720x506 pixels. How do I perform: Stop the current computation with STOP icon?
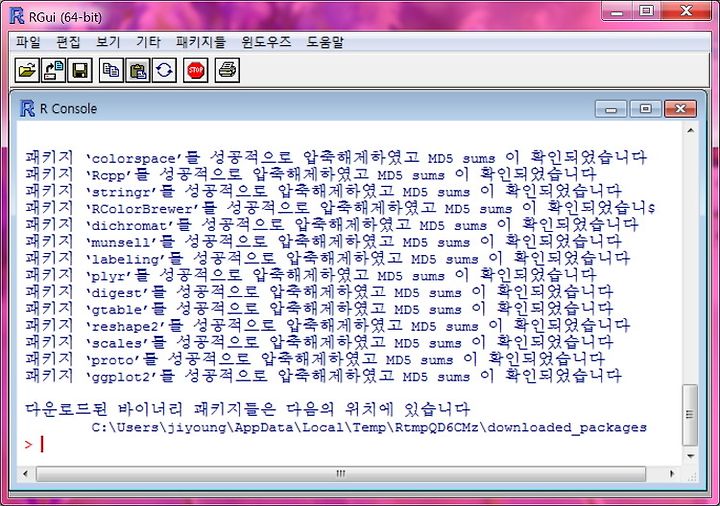(x=196, y=70)
